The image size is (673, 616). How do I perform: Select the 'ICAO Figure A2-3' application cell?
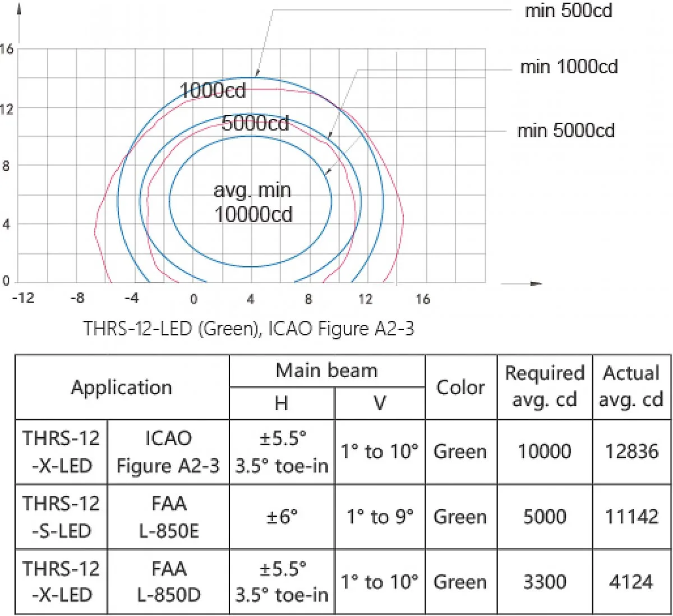pyautogui.click(x=168, y=452)
